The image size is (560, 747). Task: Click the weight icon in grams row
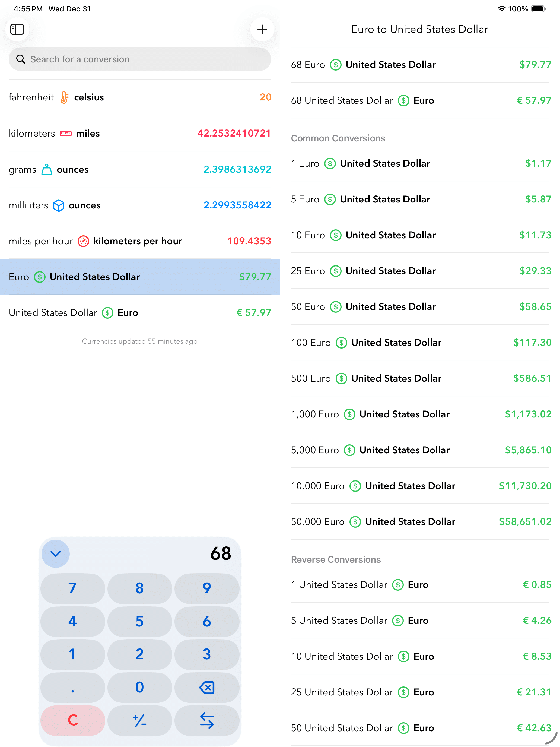click(47, 170)
